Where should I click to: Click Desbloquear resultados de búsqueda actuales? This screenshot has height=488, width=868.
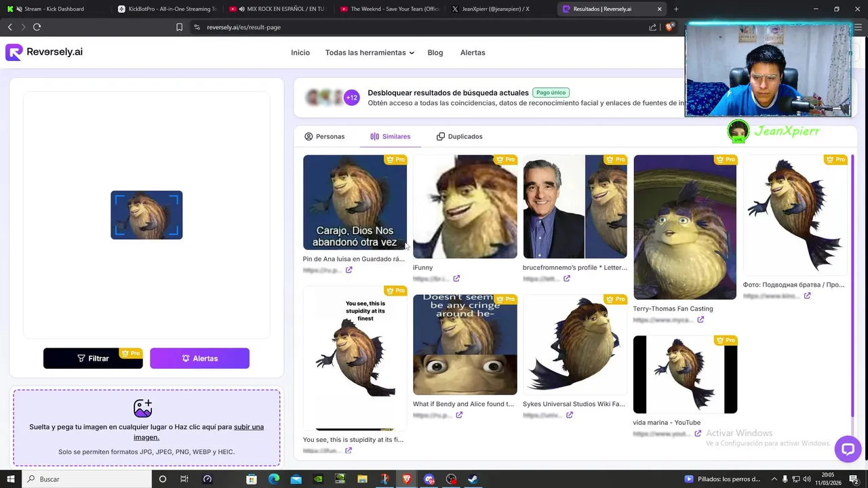tap(448, 93)
